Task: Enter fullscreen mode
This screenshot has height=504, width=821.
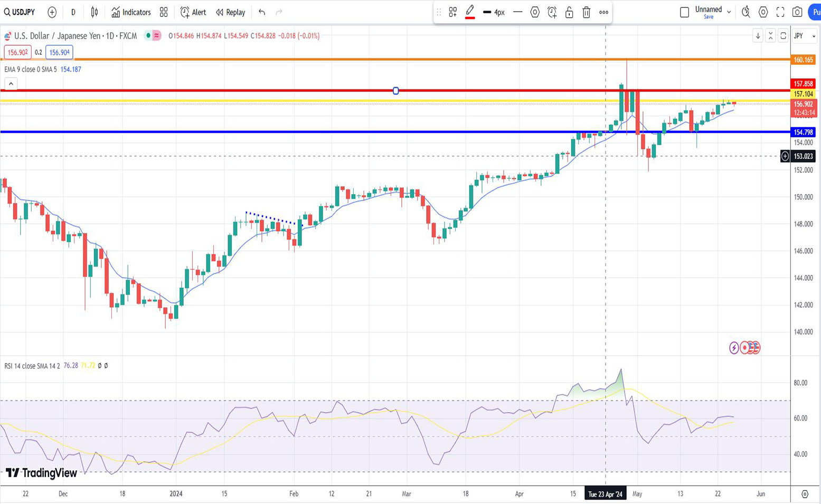Action: tap(780, 12)
